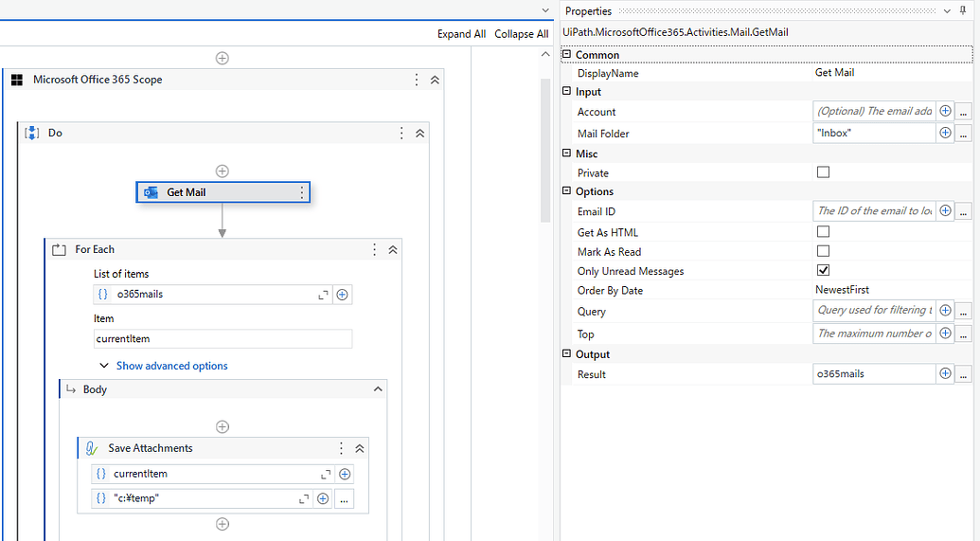This screenshot has width=980, height=541.
Task: Click the plus button for Account property
Action: [946, 112]
